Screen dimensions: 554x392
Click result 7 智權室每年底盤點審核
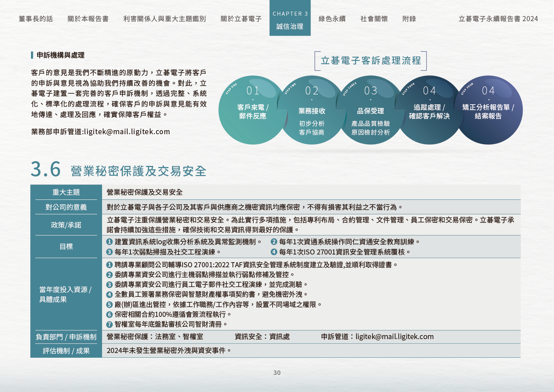point(167,324)
